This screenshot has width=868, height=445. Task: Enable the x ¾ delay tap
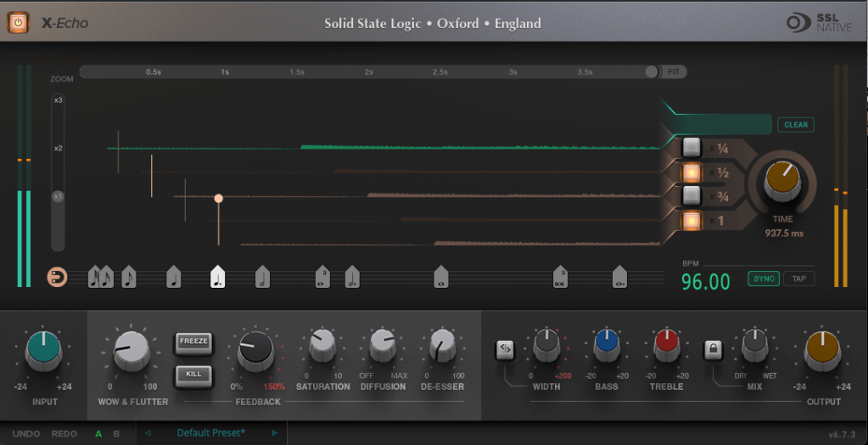(x=692, y=196)
